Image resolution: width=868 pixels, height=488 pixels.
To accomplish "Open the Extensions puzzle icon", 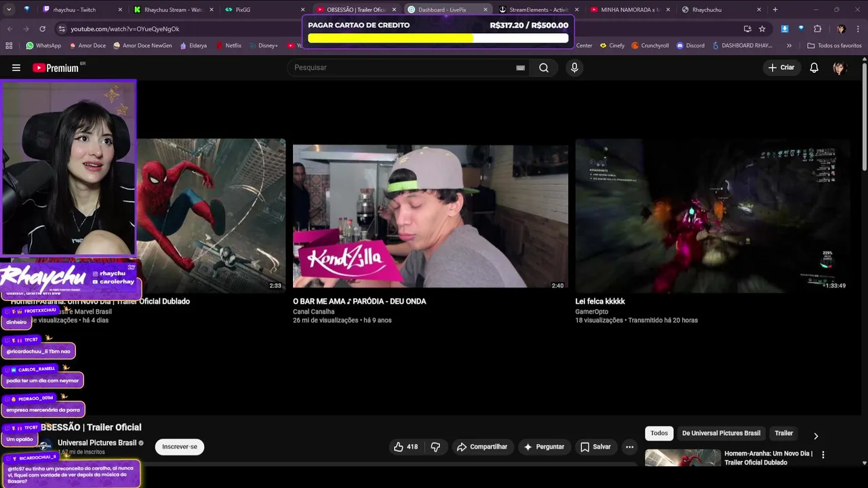I will (x=817, y=29).
